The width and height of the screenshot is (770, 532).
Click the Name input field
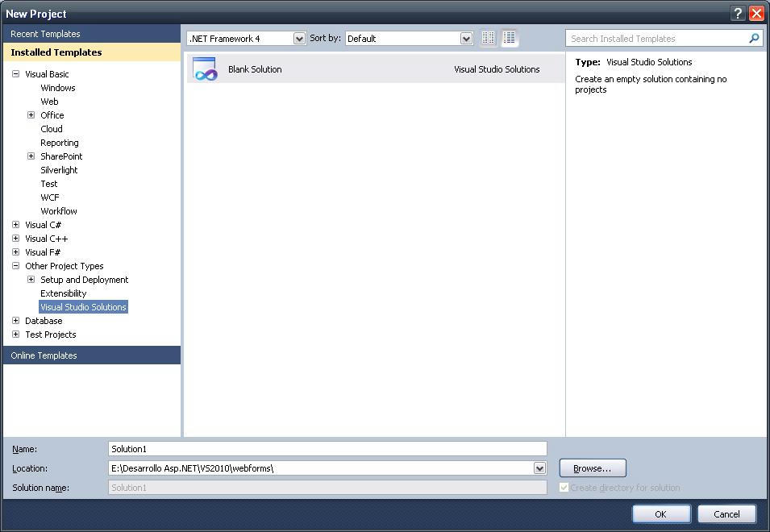point(327,448)
